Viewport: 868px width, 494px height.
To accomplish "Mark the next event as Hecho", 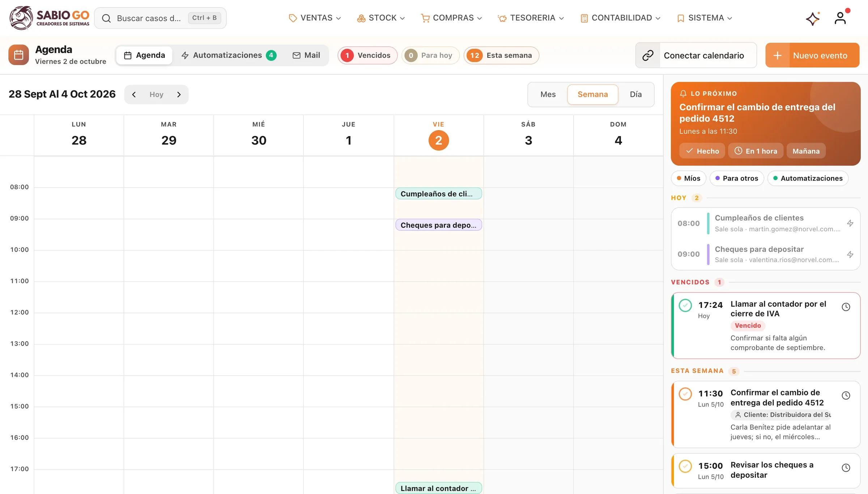I will point(702,151).
